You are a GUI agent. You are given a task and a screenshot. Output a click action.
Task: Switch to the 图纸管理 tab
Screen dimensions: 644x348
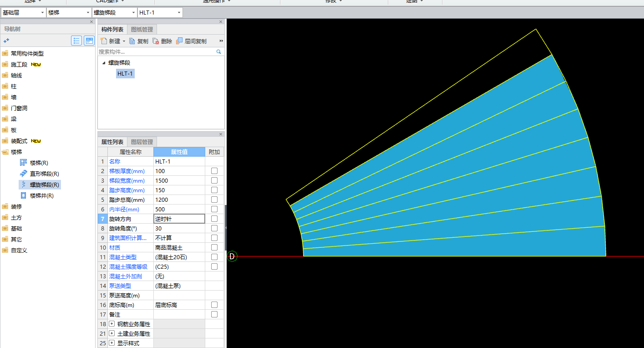(142, 29)
